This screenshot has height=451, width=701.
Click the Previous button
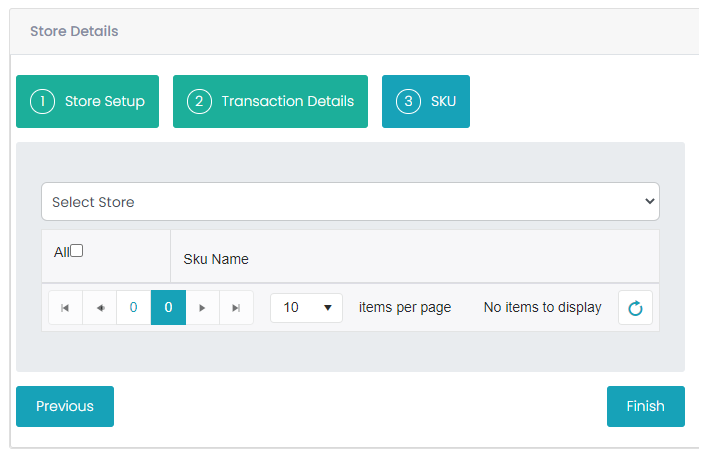(65, 406)
